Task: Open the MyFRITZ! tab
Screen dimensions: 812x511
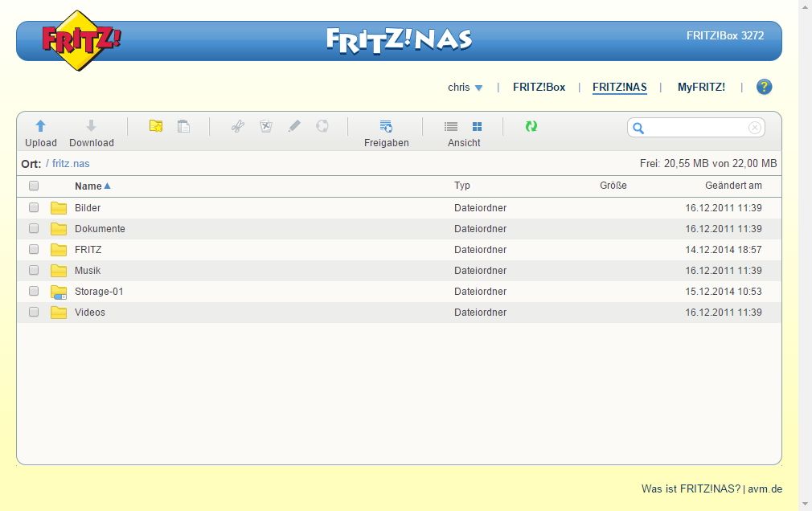Action: tap(701, 88)
